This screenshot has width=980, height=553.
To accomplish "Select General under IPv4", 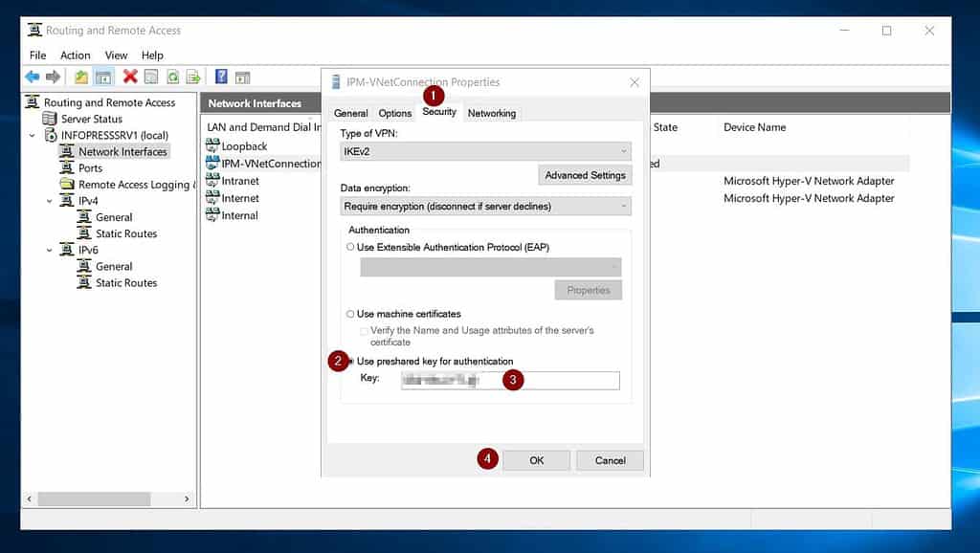I will coord(114,217).
